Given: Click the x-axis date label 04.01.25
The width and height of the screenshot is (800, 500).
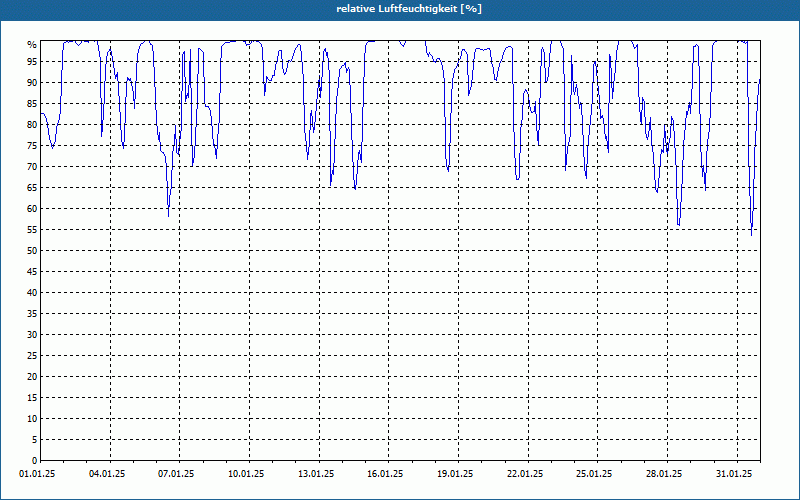Looking at the screenshot, I should [107, 474].
